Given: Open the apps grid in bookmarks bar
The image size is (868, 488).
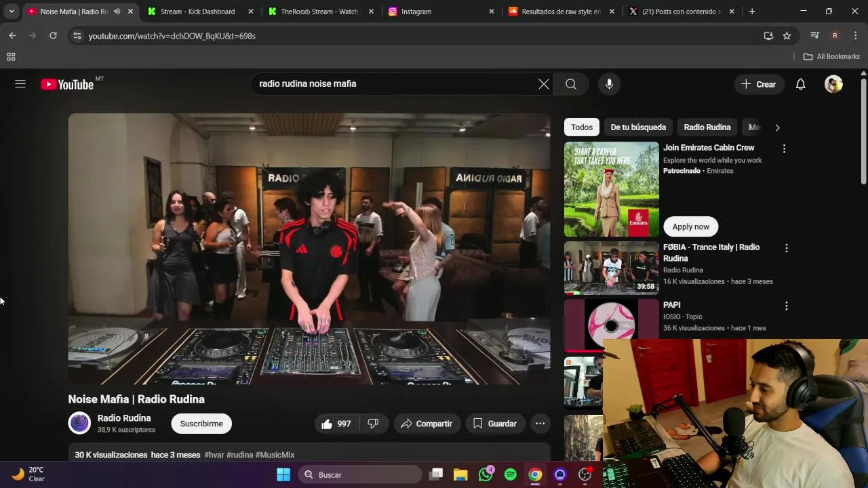Looking at the screenshot, I should 11,57.
